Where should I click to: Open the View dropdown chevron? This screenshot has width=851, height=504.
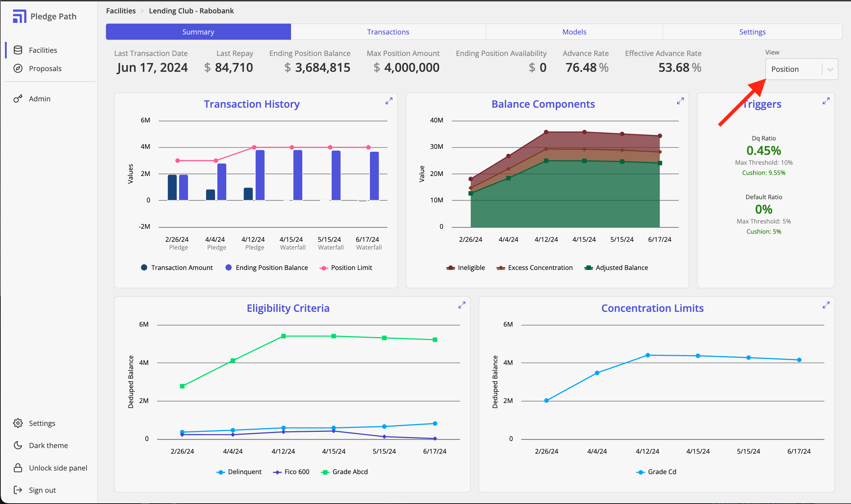830,69
